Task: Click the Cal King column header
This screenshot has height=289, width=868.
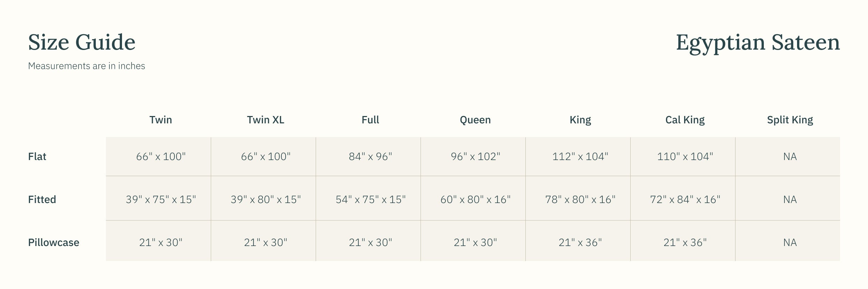Action: coord(685,120)
